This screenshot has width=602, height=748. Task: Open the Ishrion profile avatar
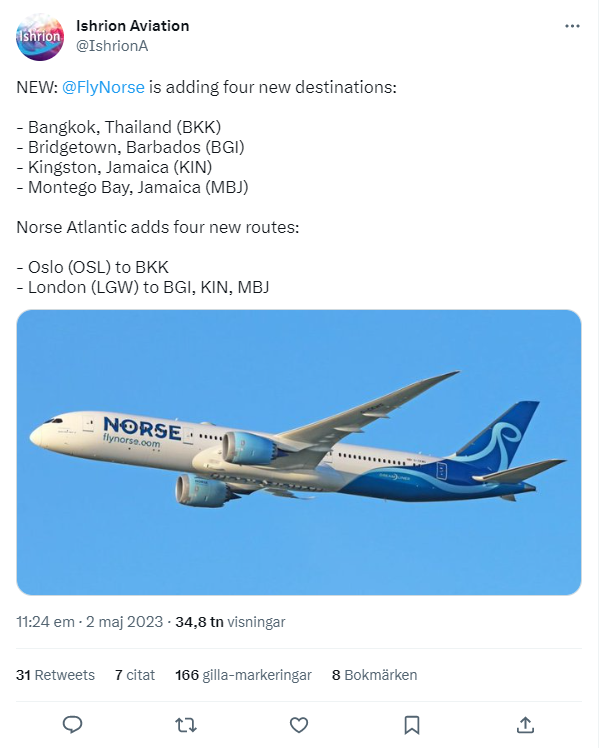(39, 36)
